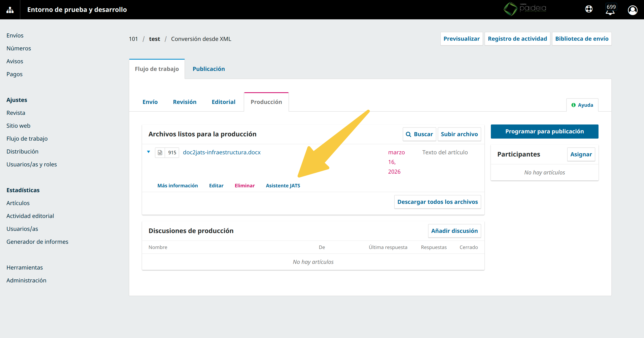Open the help lifebuoy icon in header

pos(589,9)
